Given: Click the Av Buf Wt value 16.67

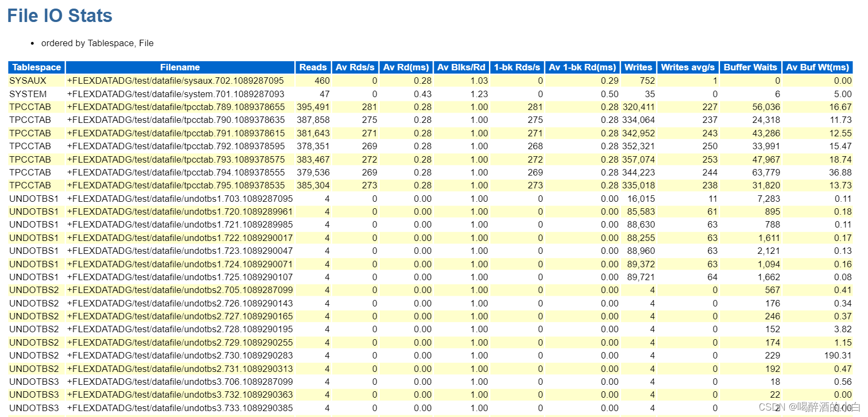Looking at the screenshot, I should tap(840, 107).
